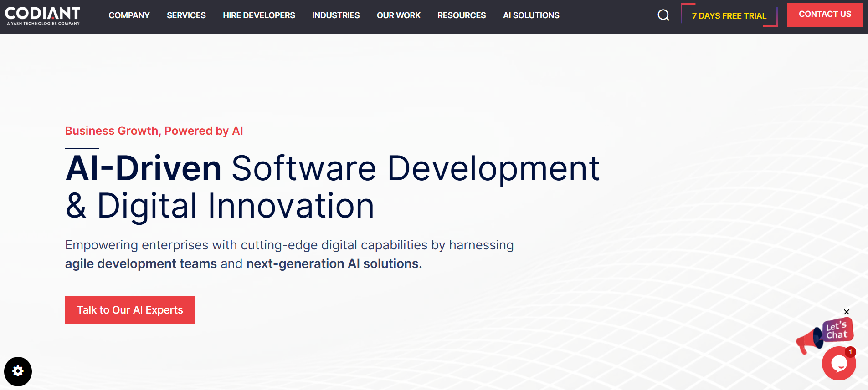Open the Services menu
This screenshot has width=868, height=390.
186,15
